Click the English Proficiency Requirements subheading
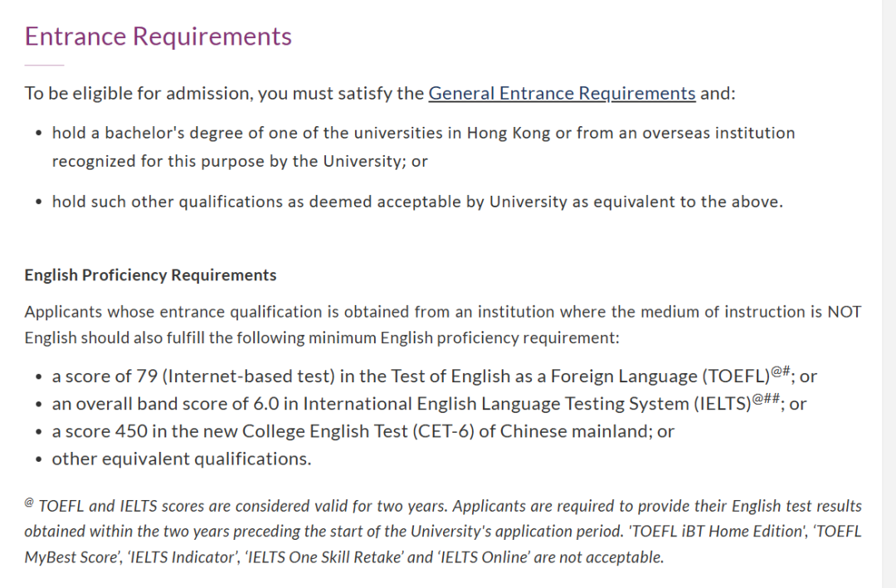 [150, 275]
